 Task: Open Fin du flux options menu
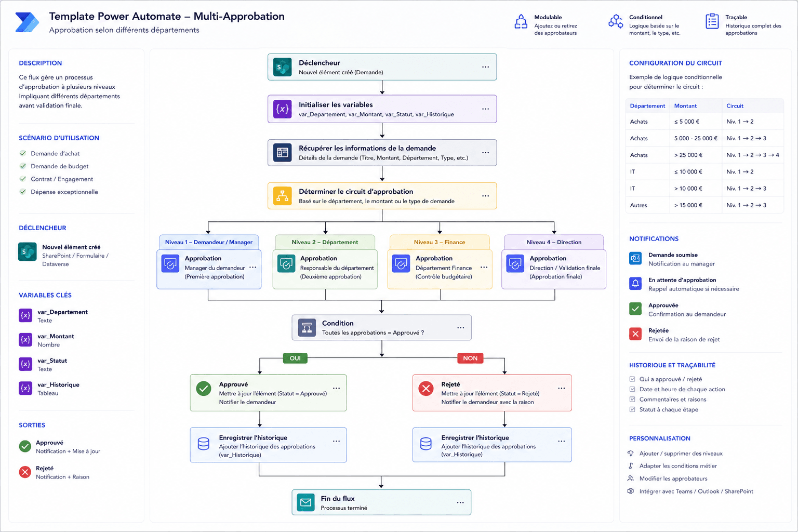tap(460, 502)
